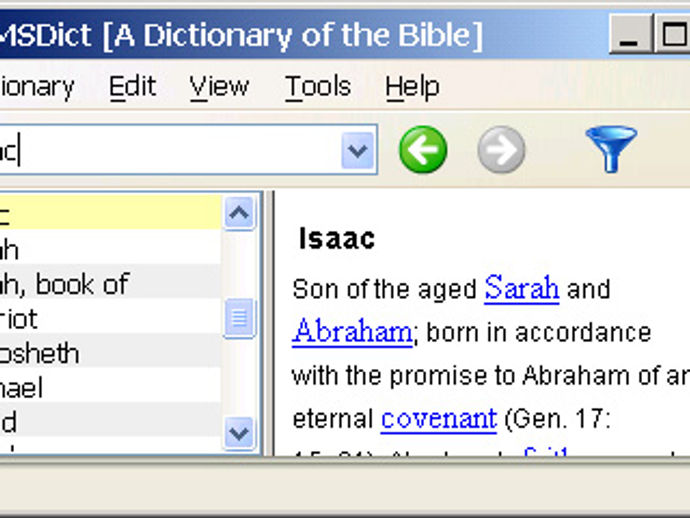
Task: Open the blue funnel filter tool
Action: click(611, 150)
